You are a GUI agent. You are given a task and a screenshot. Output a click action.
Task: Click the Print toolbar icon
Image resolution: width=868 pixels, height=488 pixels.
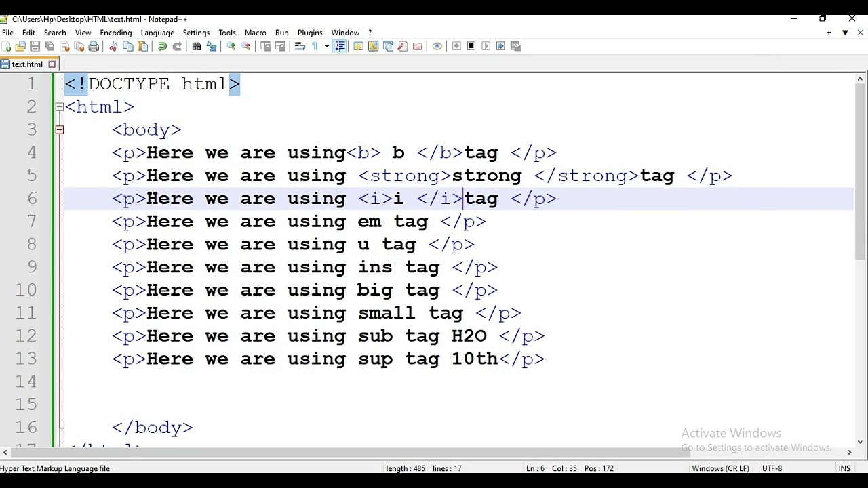[94, 46]
